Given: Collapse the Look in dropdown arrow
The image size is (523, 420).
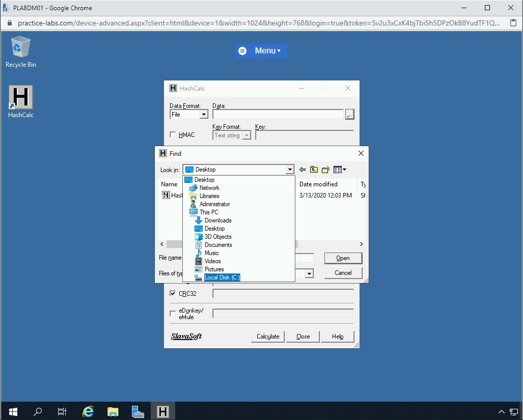Looking at the screenshot, I should point(290,170).
